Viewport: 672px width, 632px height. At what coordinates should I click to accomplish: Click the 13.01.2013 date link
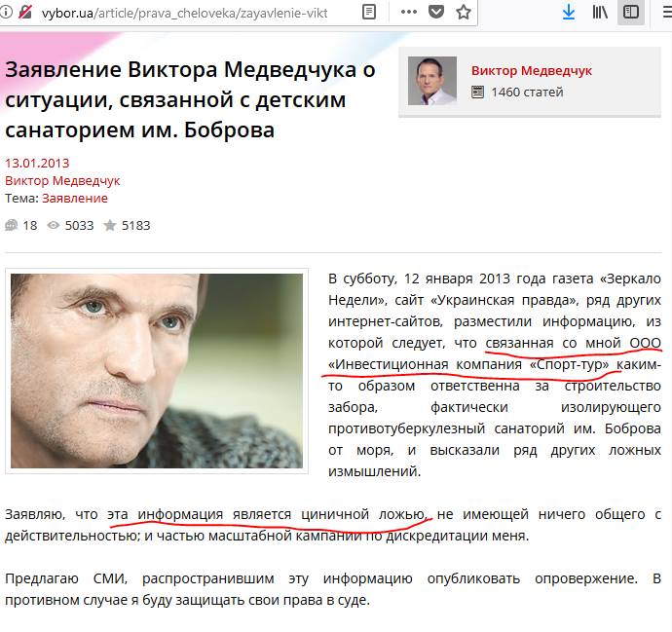pyautogui.click(x=37, y=164)
